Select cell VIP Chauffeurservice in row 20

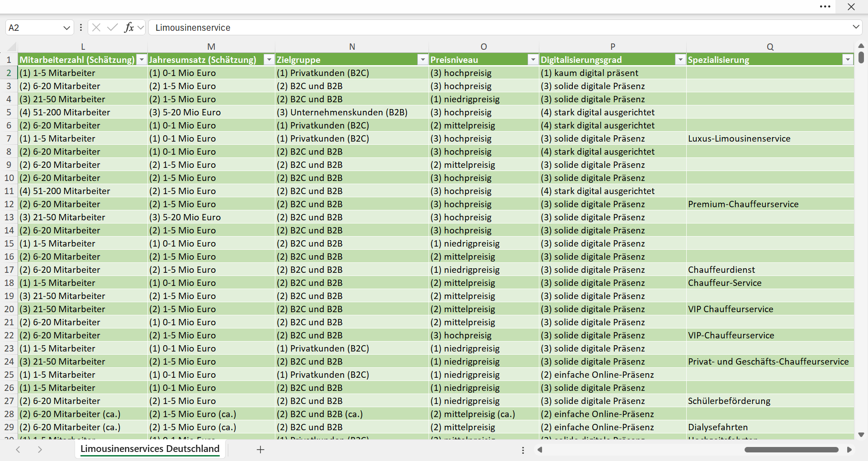770,309
